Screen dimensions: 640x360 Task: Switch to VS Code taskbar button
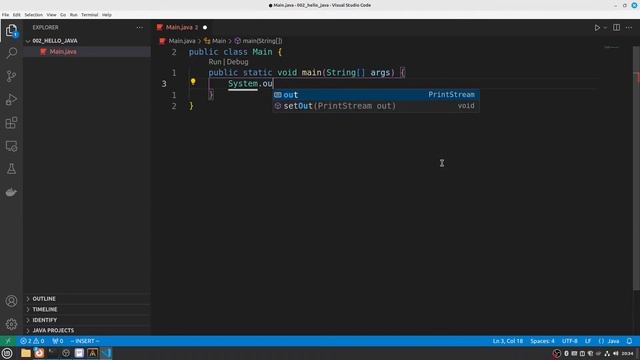click(106, 353)
